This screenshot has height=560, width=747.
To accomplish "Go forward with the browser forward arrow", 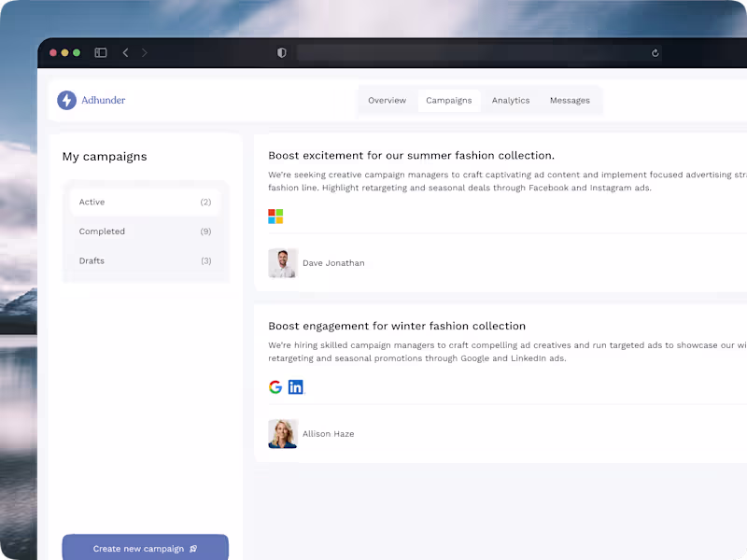I will tap(145, 52).
